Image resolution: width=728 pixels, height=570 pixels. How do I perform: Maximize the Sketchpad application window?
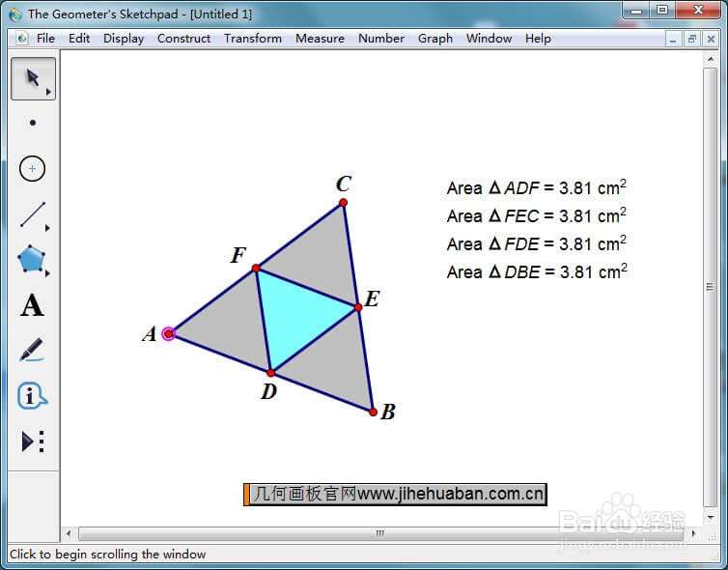(662, 10)
